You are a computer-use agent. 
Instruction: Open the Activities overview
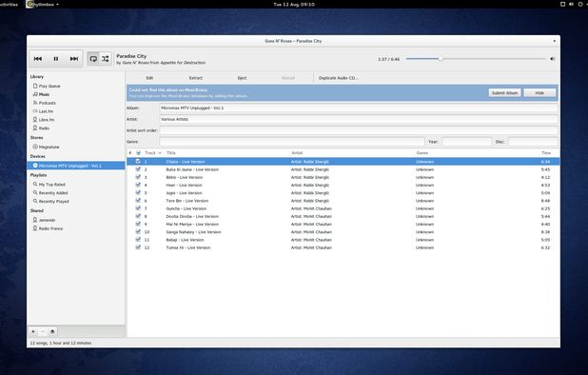[9, 5]
